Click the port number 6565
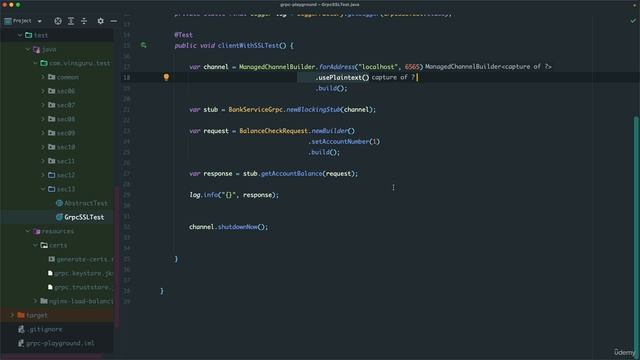This screenshot has height=360, width=640. tap(412, 67)
